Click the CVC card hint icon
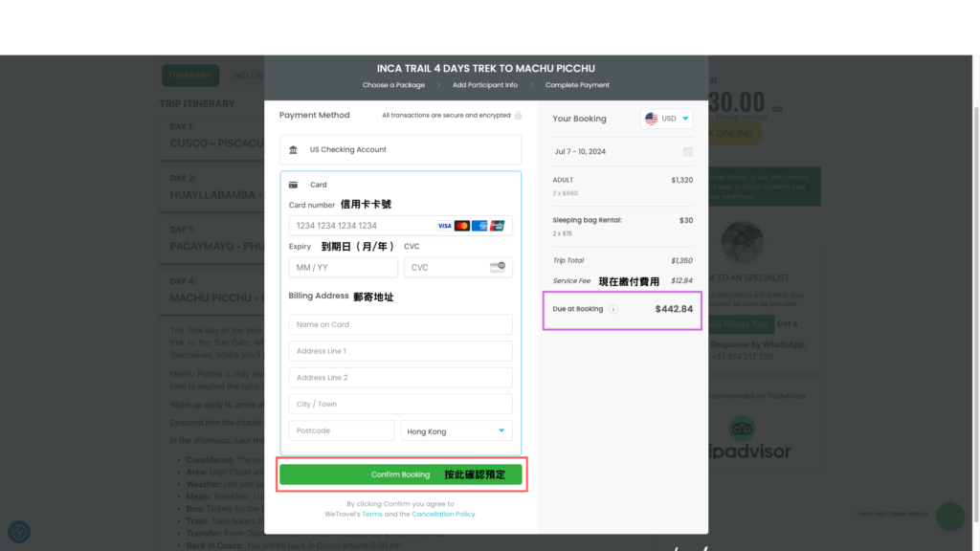This screenshot has width=980, height=551. click(498, 268)
